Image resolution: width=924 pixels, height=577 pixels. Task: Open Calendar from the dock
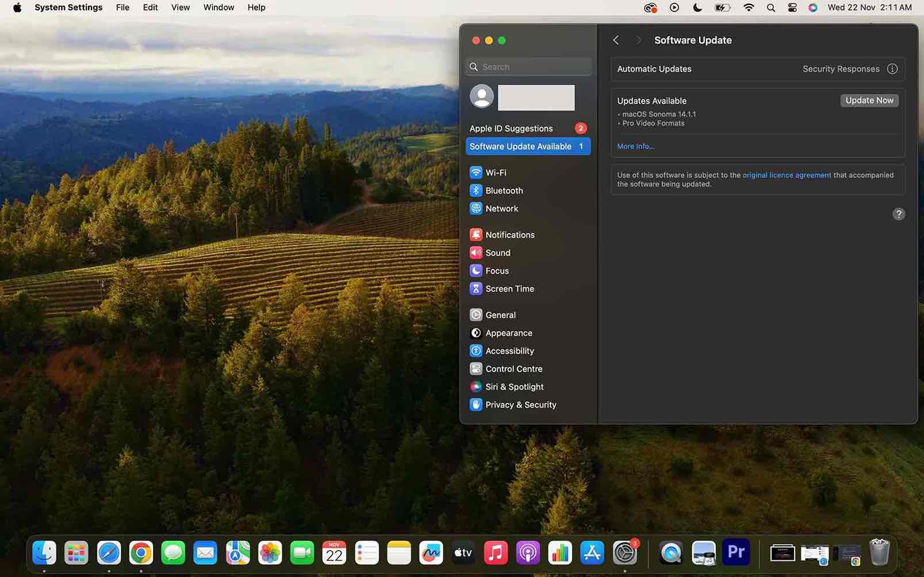334,553
